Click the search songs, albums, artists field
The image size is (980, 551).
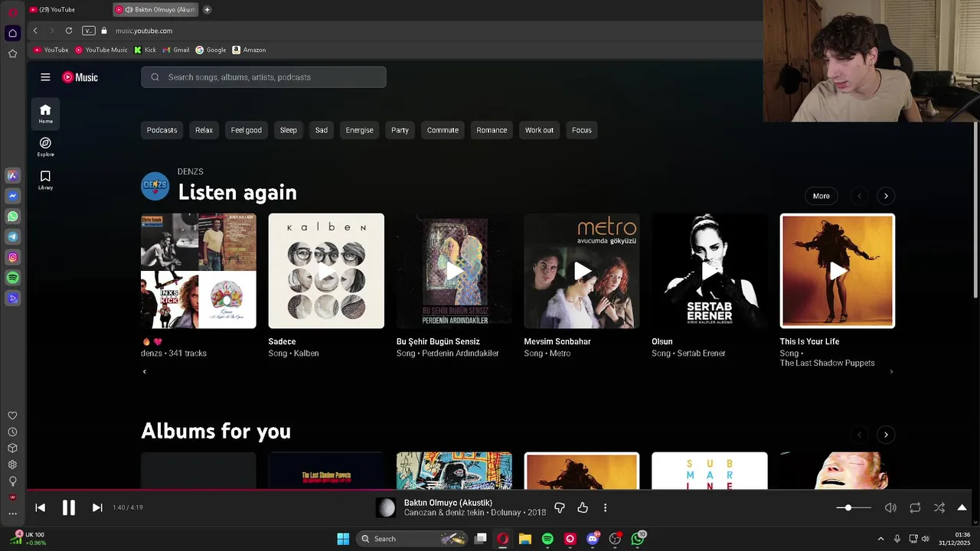263,77
